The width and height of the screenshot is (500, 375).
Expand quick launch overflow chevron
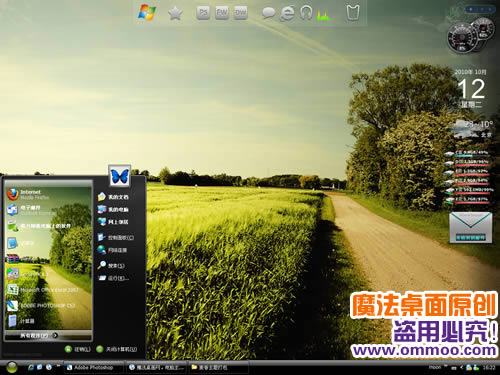tap(58, 366)
